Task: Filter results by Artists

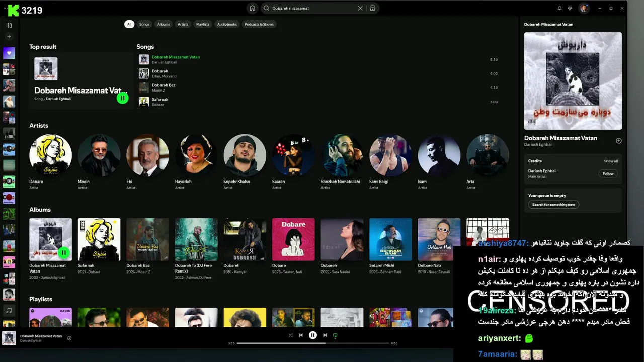Action: click(x=183, y=24)
